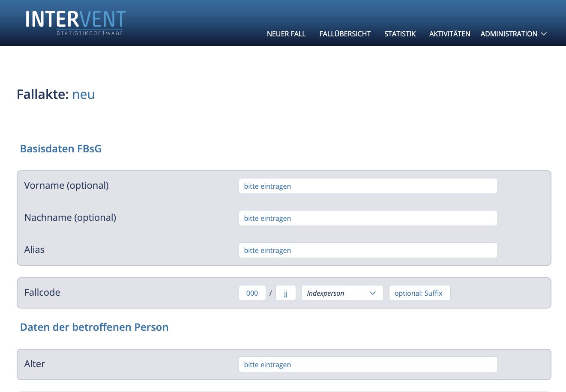Open the INTERVENT logo home link
Image resolution: width=566 pixels, height=392 pixels.
[75, 23]
